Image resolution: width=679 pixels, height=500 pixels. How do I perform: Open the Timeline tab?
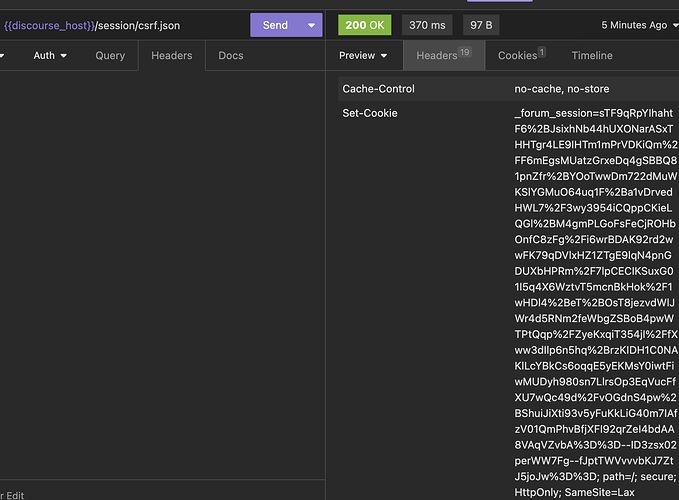tap(592, 55)
